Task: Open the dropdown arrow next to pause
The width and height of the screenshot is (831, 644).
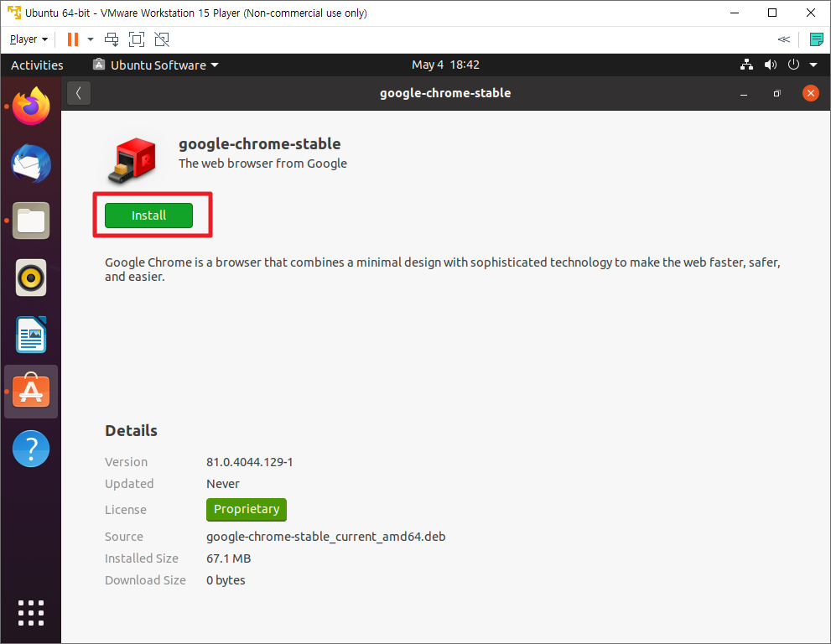Action: click(91, 39)
